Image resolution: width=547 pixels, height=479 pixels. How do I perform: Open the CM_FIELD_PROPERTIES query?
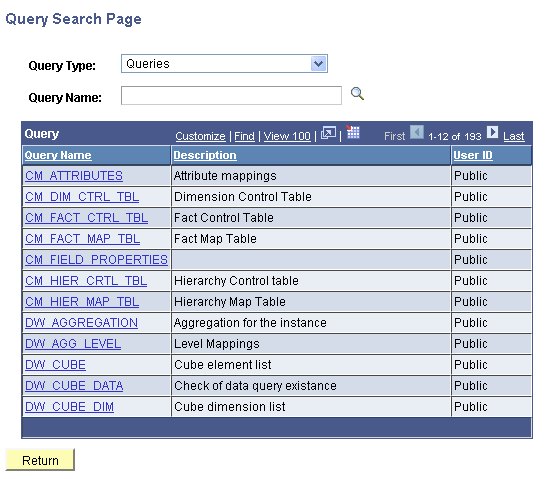point(96,260)
